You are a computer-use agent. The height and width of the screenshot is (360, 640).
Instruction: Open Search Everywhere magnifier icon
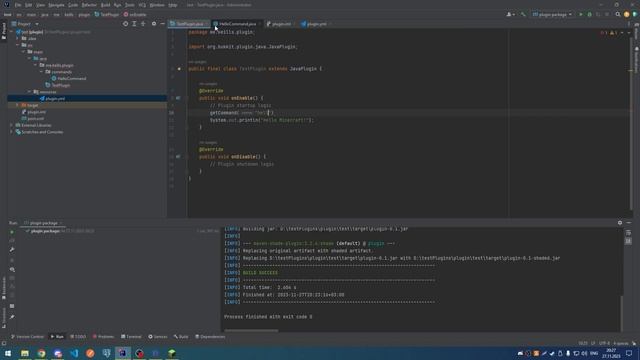click(618, 14)
